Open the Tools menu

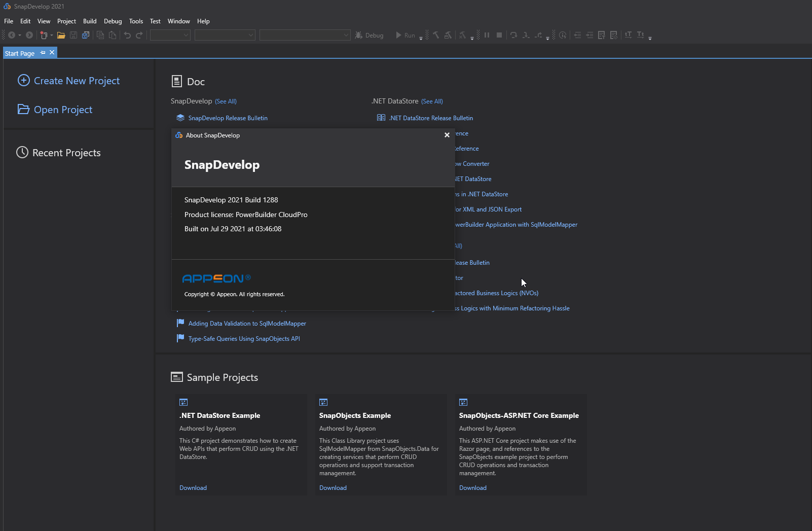pos(136,21)
